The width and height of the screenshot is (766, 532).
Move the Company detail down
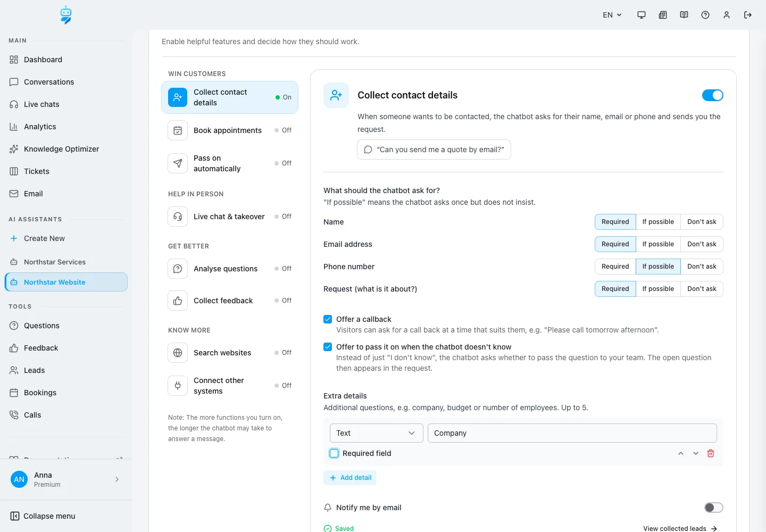pos(696,453)
